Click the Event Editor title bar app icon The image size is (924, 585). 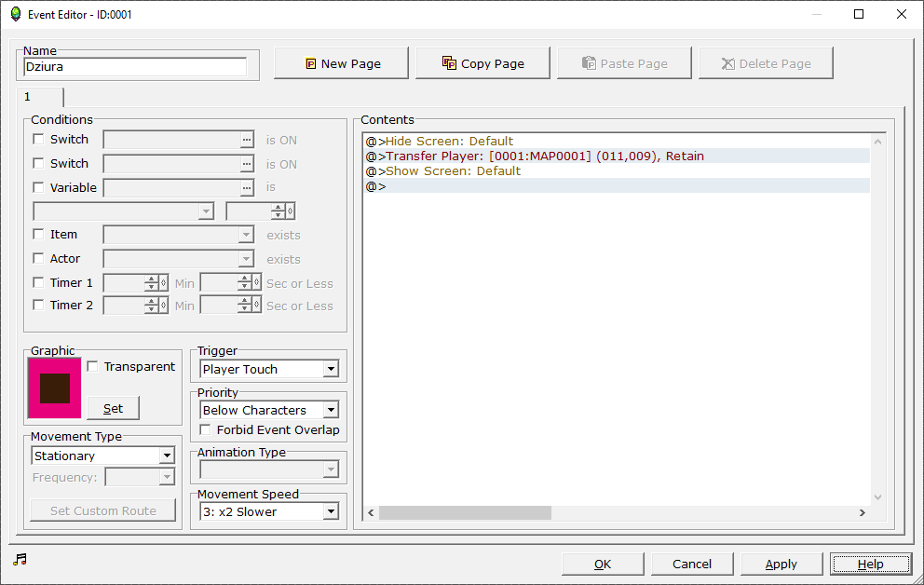(x=16, y=14)
